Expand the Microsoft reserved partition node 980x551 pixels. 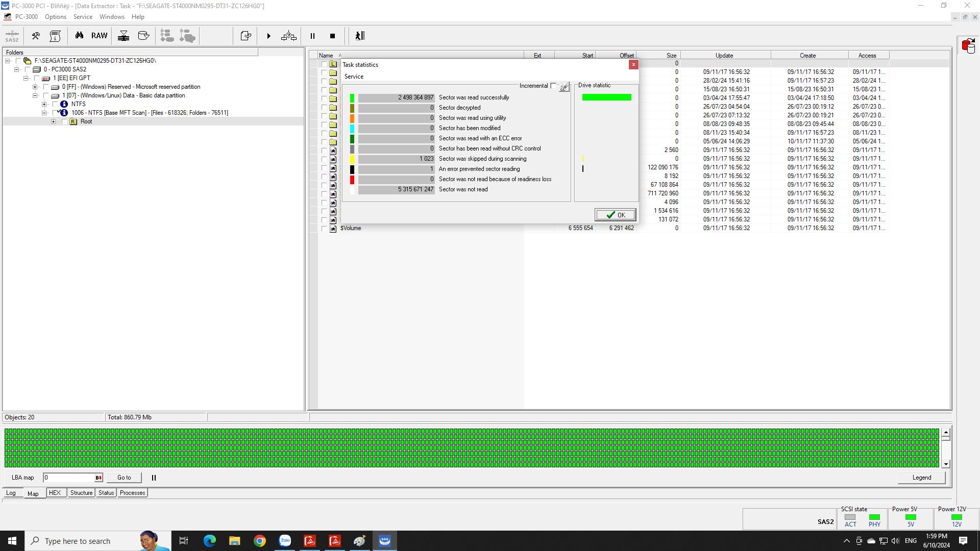tap(35, 87)
